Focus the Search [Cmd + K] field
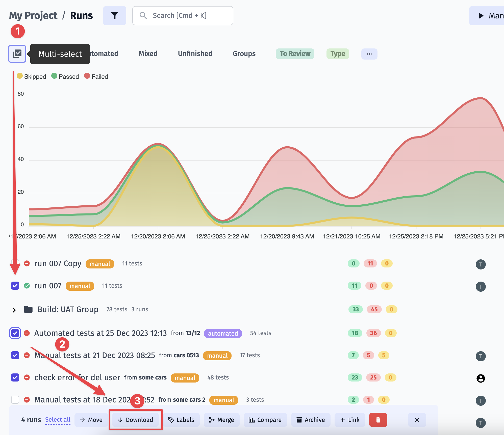This screenshot has height=435, width=504. 183,16
